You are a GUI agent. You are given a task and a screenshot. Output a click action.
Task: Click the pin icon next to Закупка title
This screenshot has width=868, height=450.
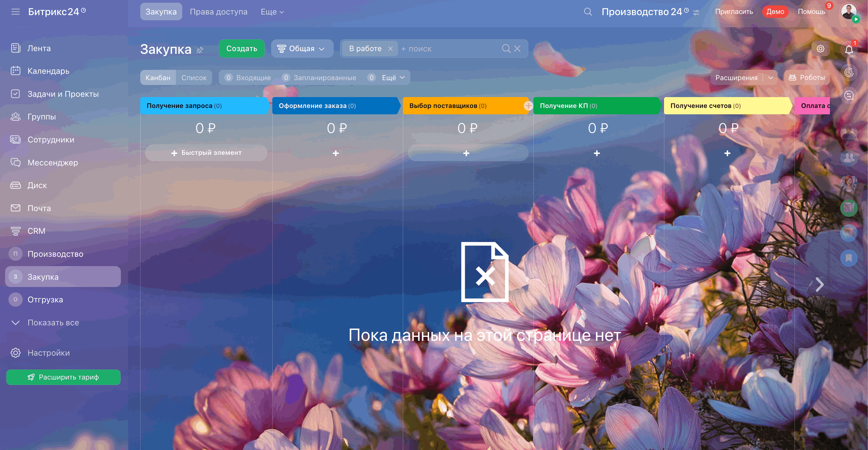pyautogui.click(x=200, y=50)
